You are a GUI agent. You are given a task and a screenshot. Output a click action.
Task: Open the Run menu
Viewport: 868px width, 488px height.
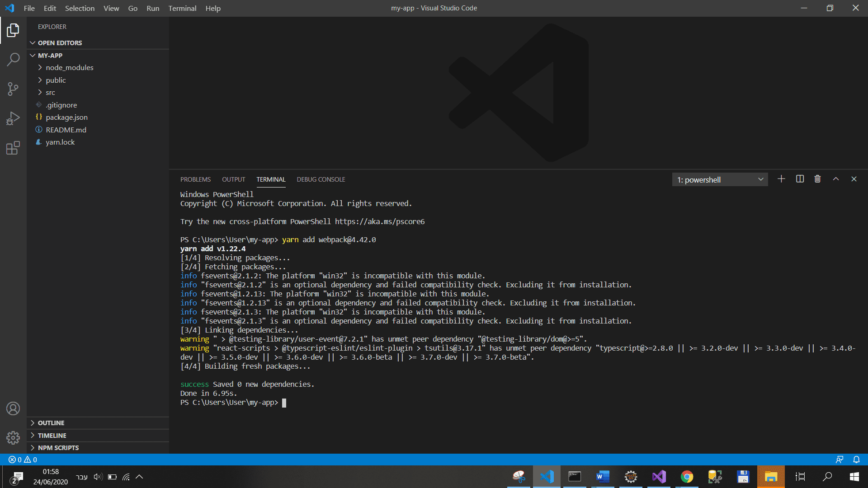[x=153, y=8]
